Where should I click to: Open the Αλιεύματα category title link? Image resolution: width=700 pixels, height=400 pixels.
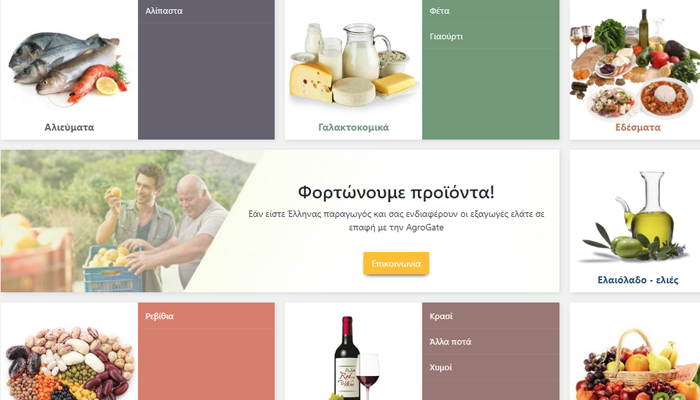click(x=69, y=128)
